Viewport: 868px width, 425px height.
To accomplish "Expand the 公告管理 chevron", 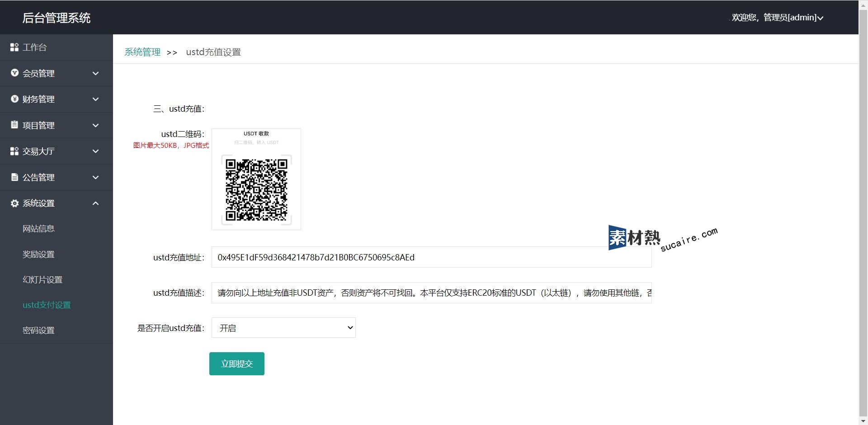I will [x=95, y=177].
